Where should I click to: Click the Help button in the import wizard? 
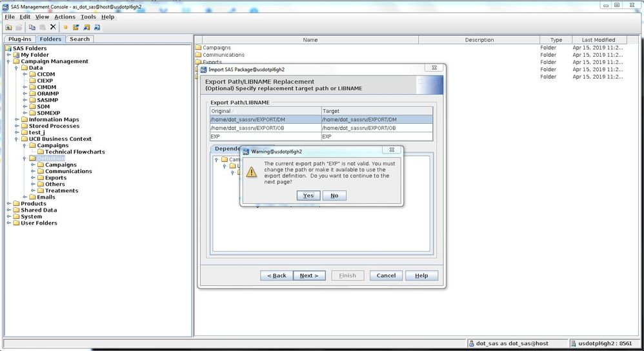pyautogui.click(x=421, y=276)
